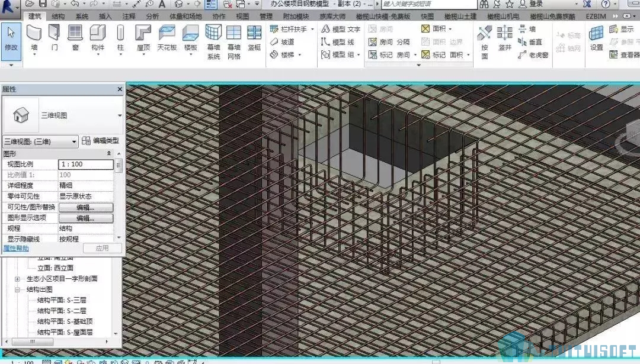
Task: Click the Railing (栏杆扶手) tool
Action: click(x=288, y=30)
